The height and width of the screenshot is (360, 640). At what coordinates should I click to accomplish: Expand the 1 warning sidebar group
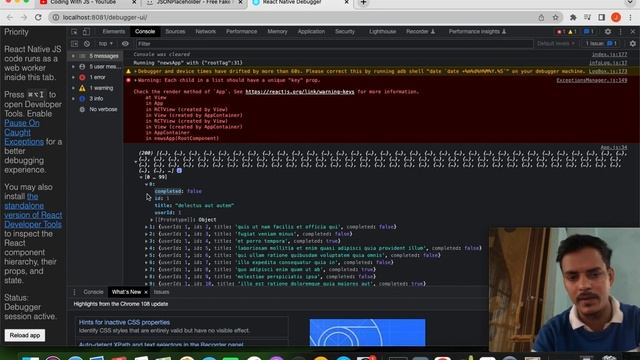point(73,88)
